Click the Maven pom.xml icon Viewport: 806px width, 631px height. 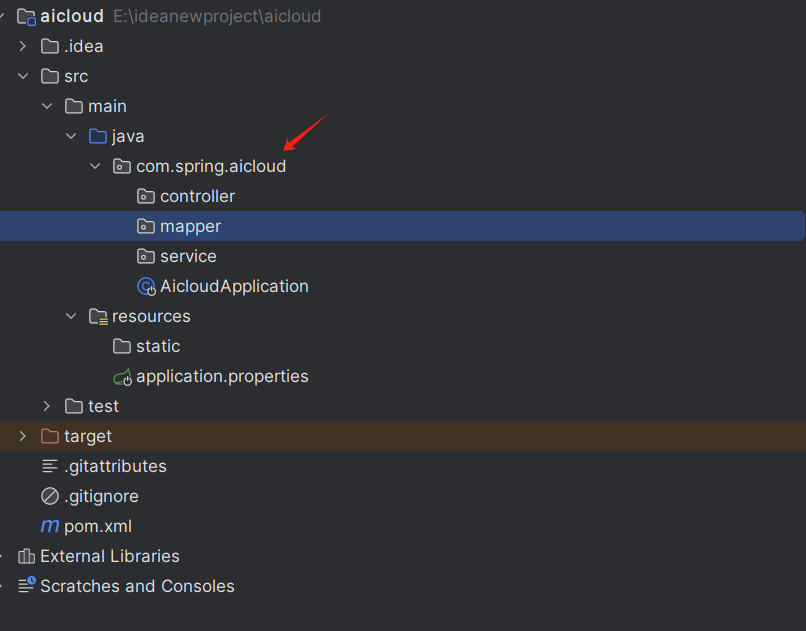49,526
